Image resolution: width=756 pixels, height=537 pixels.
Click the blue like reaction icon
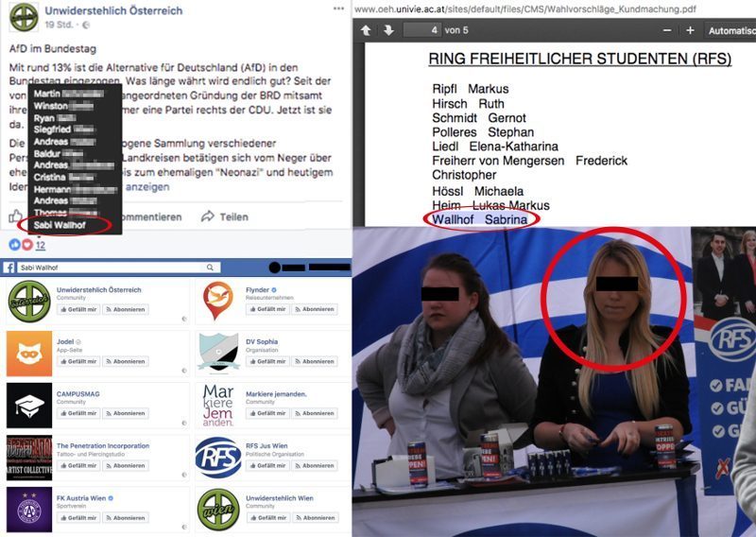[x=14, y=245]
